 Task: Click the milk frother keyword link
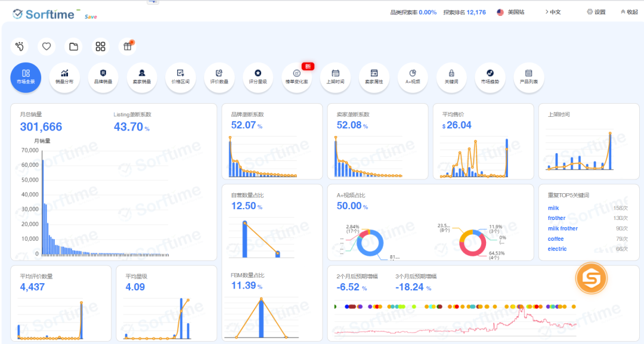[x=563, y=229]
